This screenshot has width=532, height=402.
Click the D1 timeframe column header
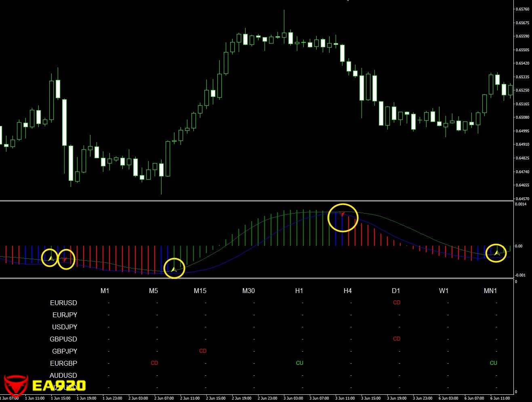396,291
